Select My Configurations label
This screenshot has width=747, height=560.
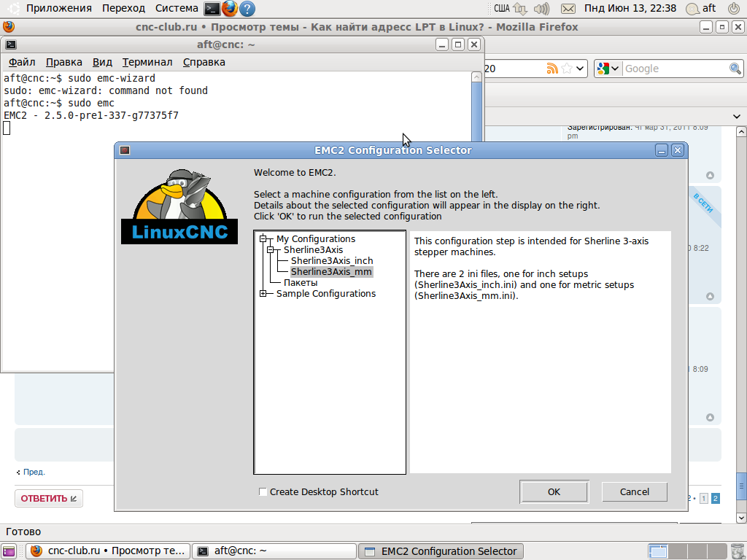[316, 238]
